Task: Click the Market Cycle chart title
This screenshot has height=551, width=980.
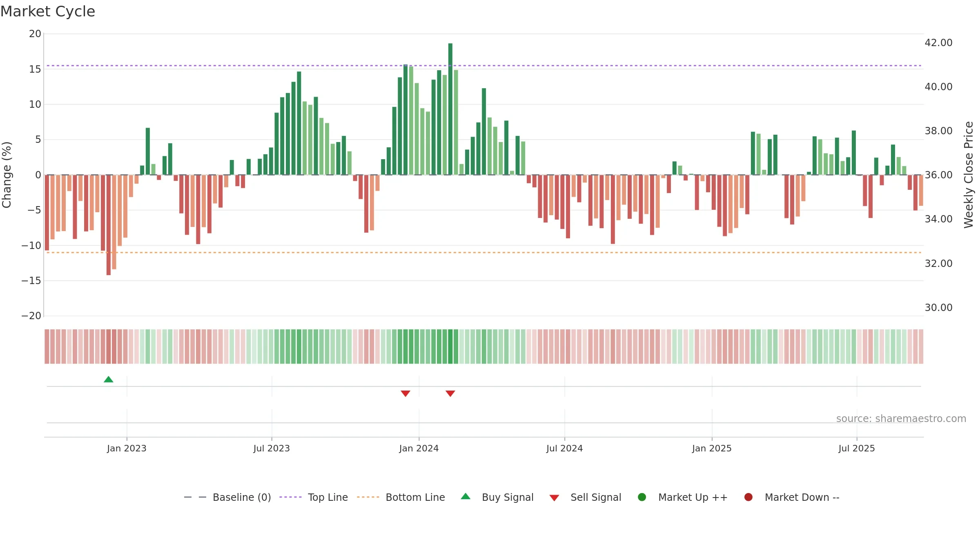Action: (x=48, y=11)
